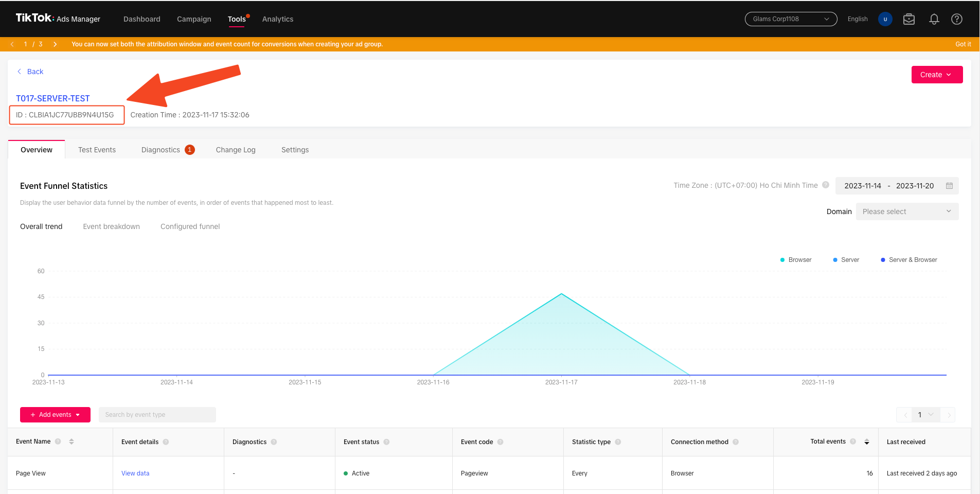Click the Event code info icon

click(x=500, y=442)
